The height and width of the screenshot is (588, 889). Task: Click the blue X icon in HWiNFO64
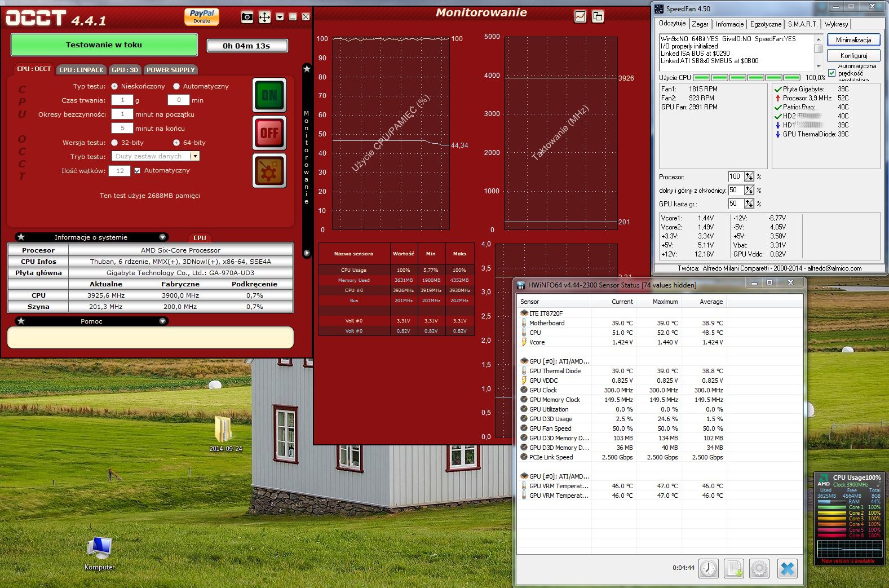[787, 568]
